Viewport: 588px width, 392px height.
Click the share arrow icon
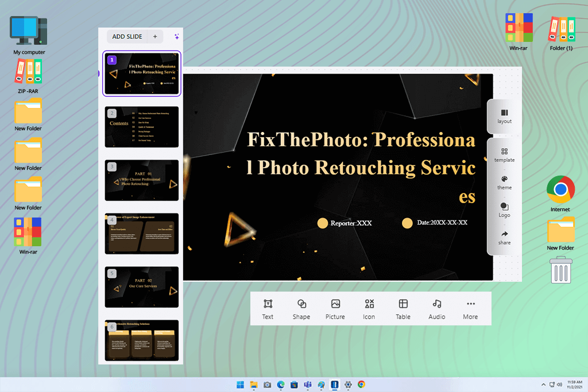pos(504,234)
